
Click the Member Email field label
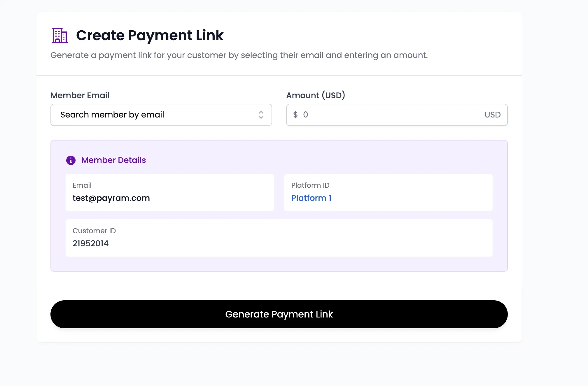point(80,95)
